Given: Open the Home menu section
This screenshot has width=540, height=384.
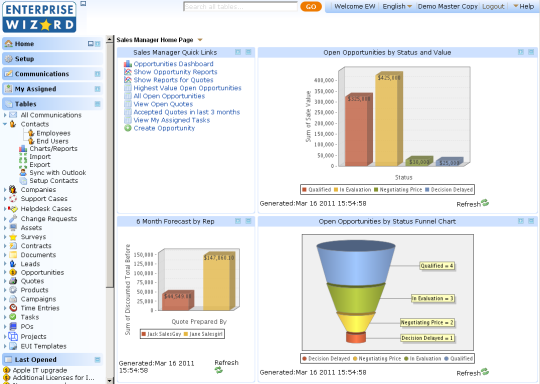Looking at the screenshot, I should [52, 44].
